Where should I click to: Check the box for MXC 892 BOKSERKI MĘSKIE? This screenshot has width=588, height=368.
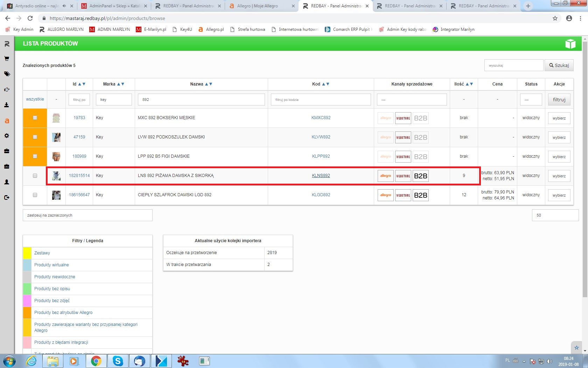click(35, 118)
